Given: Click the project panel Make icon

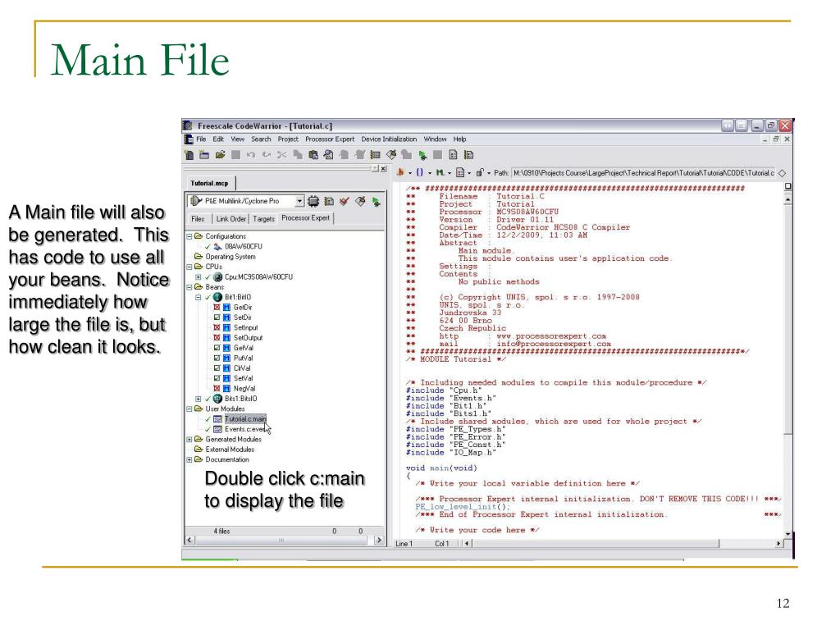Looking at the screenshot, I should pos(361,202).
